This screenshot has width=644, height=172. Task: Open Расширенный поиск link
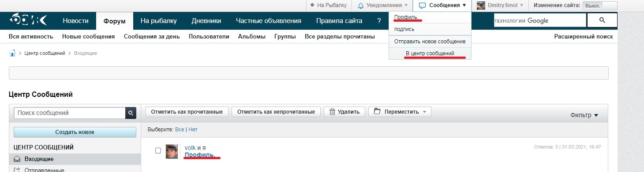(x=584, y=37)
